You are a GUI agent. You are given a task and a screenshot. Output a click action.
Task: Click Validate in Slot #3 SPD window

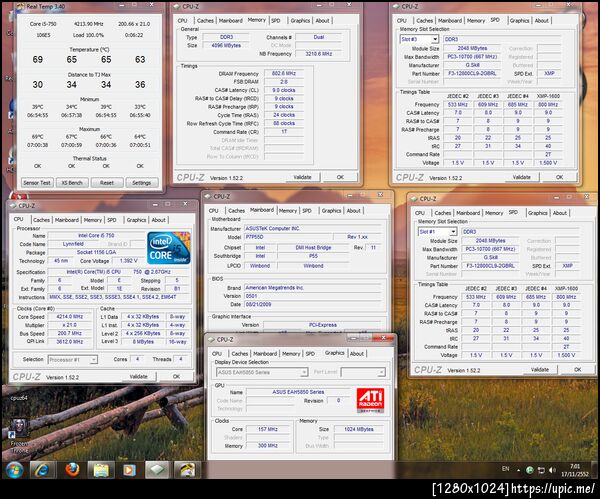pyautogui.click(x=522, y=177)
